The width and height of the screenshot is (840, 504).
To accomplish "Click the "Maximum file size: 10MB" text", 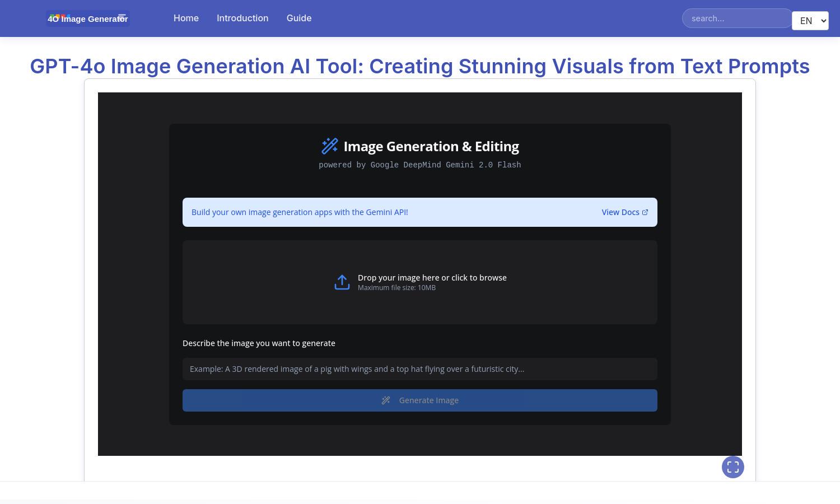I will (396, 288).
